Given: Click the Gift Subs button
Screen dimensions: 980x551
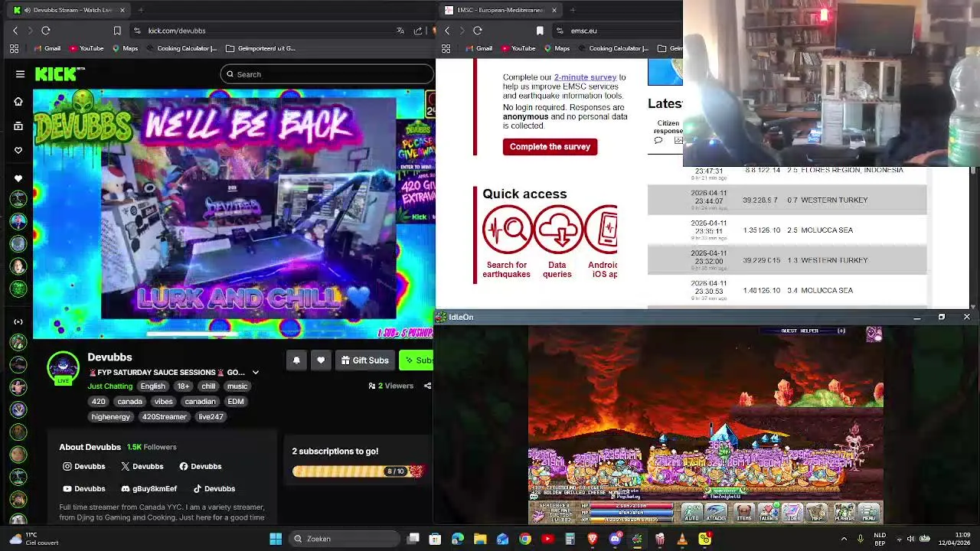Looking at the screenshot, I should (x=364, y=360).
